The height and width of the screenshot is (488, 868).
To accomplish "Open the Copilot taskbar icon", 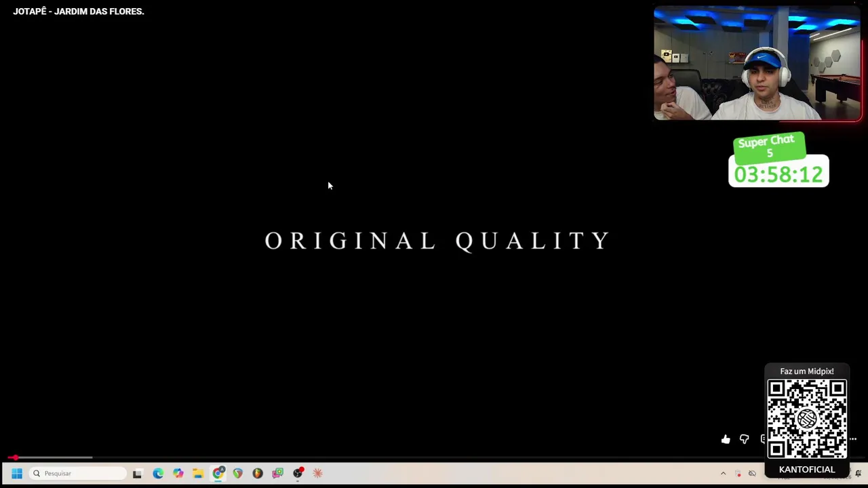I will 178,473.
